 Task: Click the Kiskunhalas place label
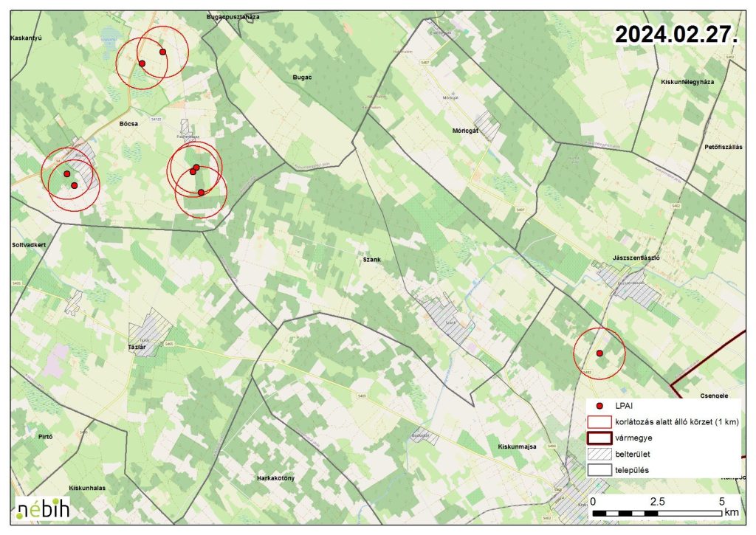point(87,488)
